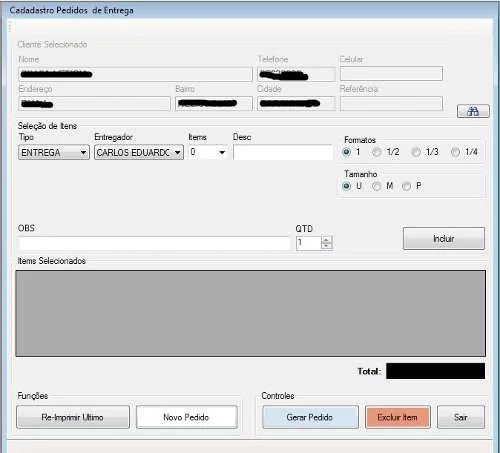Open the Tipo dropdown showing ENTREGA
The width and height of the screenshot is (500, 453).
click(x=54, y=152)
